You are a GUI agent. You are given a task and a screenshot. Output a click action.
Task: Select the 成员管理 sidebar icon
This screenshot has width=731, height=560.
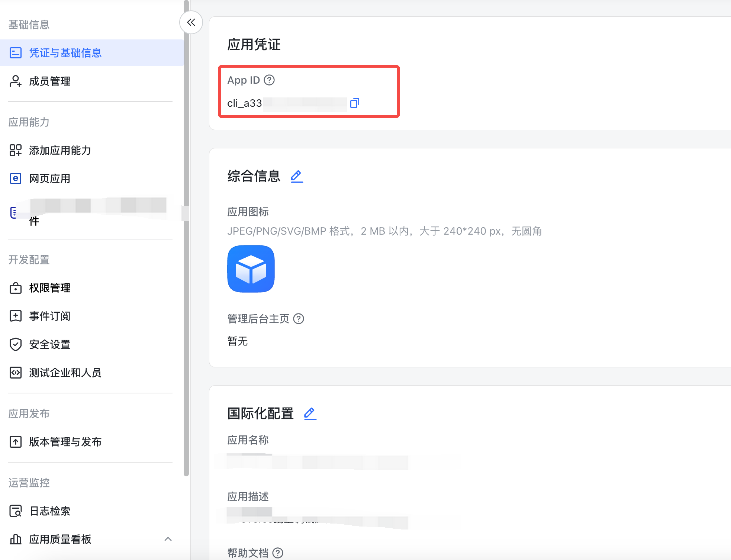[15, 81]
